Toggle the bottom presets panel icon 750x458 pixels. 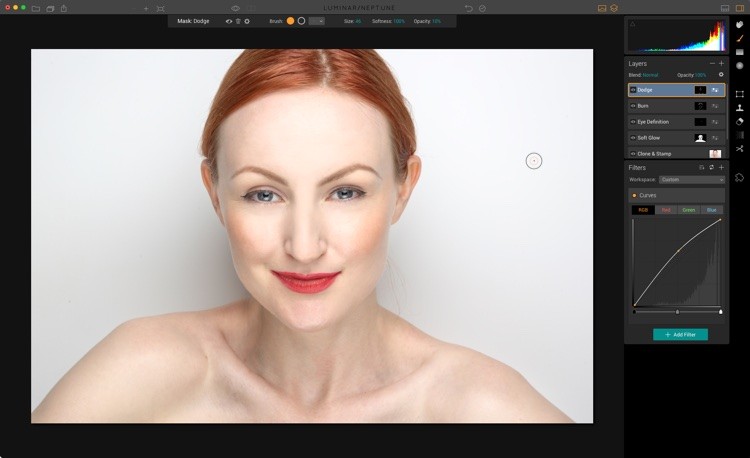[725, 8]
